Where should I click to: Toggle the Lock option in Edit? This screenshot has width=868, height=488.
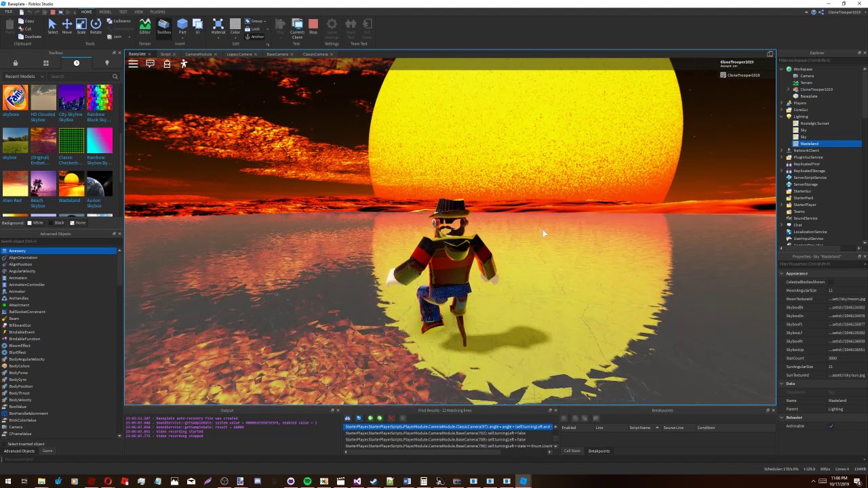[x=252, y=28]
